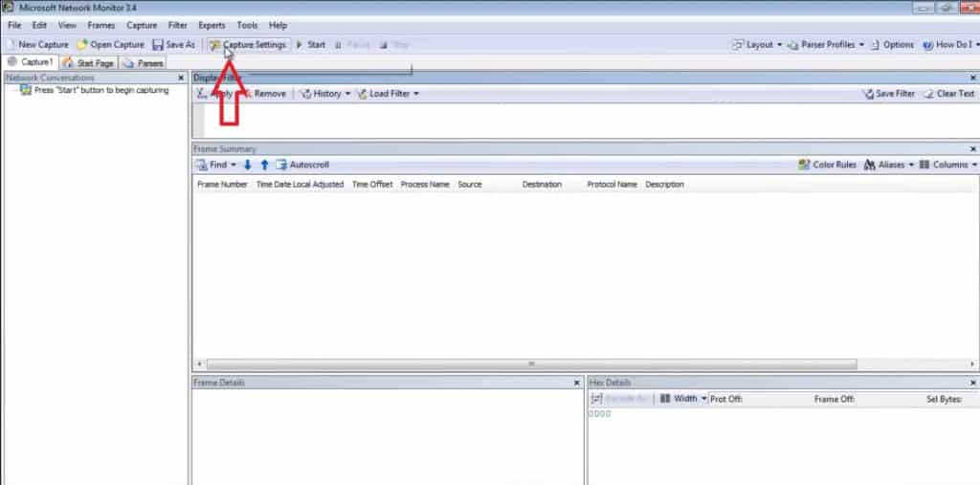Switch to the Capture1 tab
This screenshot has height=485, width=980.
click(31, 62)
